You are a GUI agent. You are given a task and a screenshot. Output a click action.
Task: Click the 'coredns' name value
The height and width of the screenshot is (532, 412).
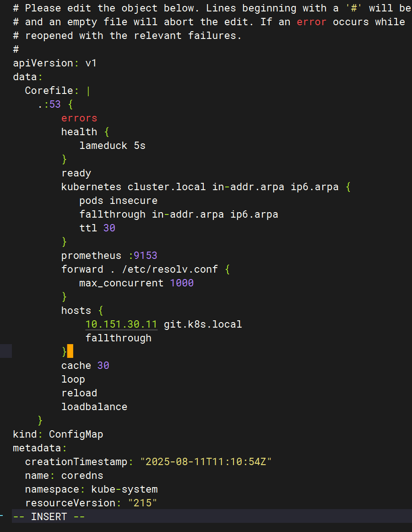(82, 476)
